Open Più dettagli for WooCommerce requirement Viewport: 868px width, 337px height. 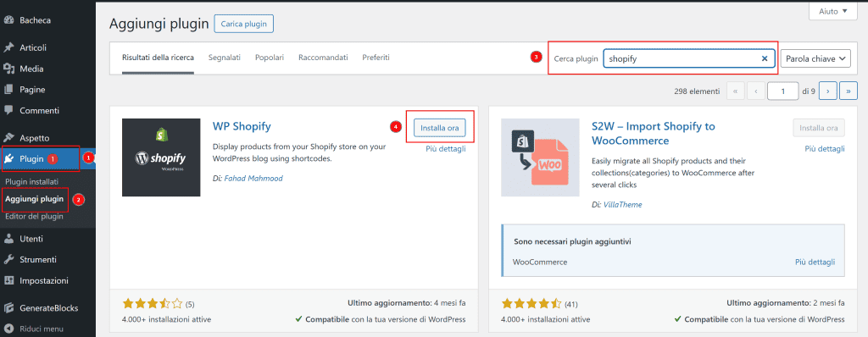815,262
